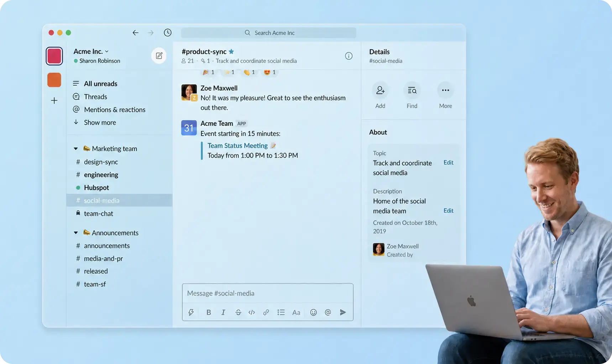This screenshot has height=364, width=612.
Task: Edit the channel Topic
Action: click(x=448, y=163)
